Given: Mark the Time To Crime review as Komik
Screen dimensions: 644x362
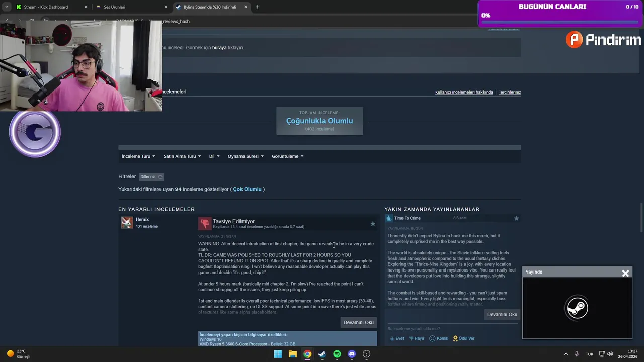Looking at the screenshot, I should tap(439, 338).
